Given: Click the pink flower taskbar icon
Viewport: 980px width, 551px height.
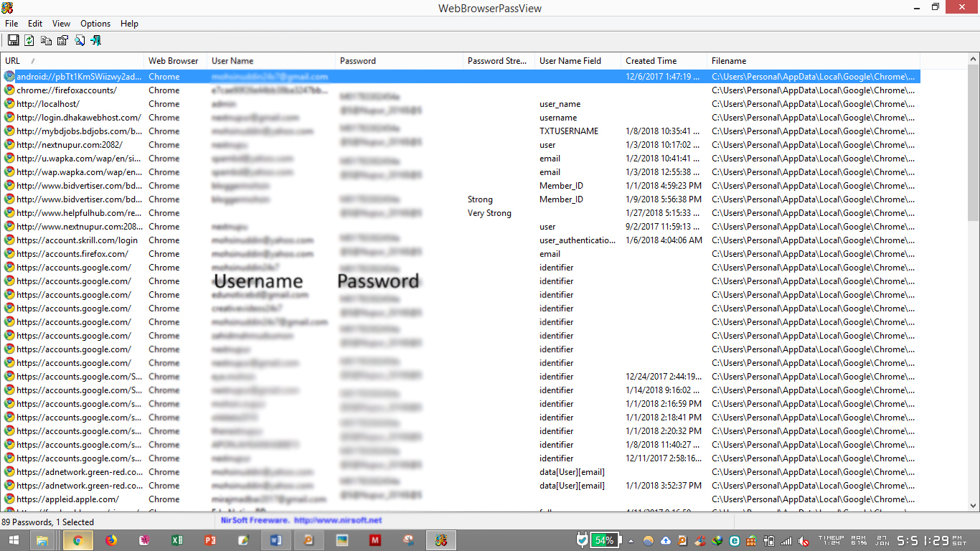Looking at the screenshot, I should coord(144,540).
